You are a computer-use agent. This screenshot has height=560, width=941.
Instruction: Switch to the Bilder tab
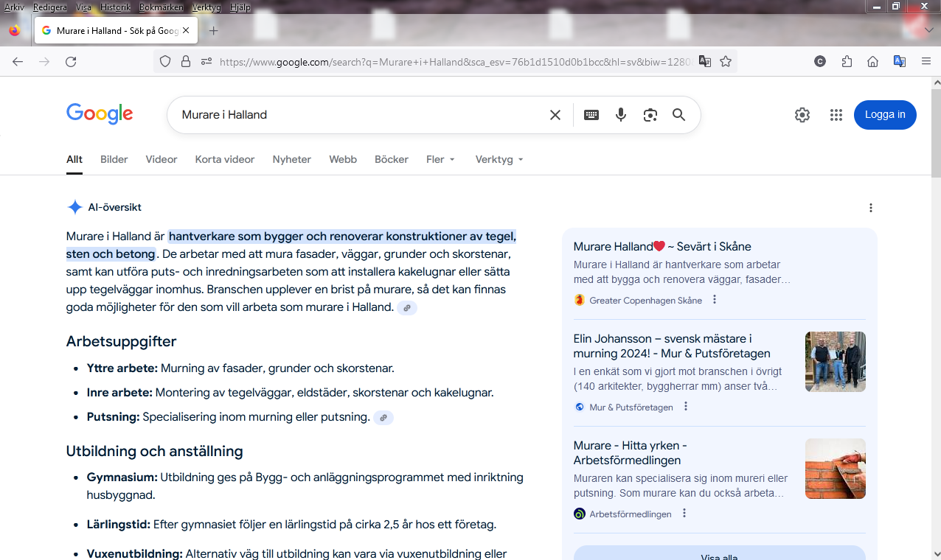click(x=114, y=159)
